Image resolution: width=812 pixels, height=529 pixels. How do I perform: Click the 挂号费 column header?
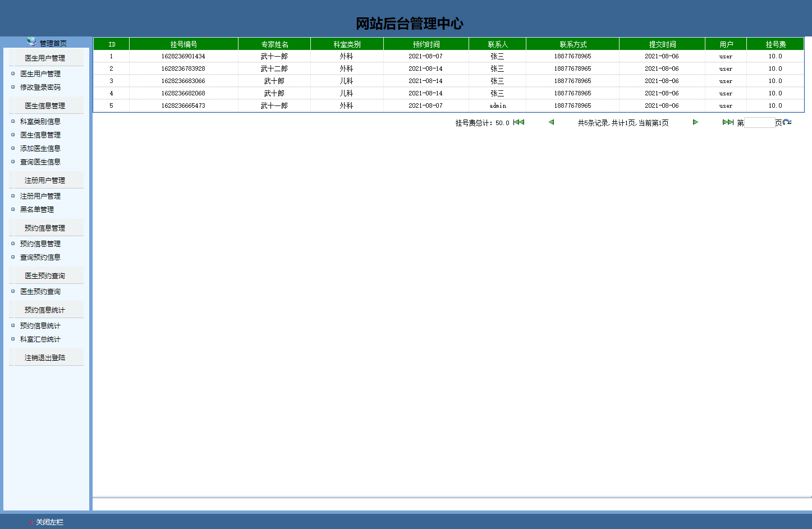coord(776,44)
